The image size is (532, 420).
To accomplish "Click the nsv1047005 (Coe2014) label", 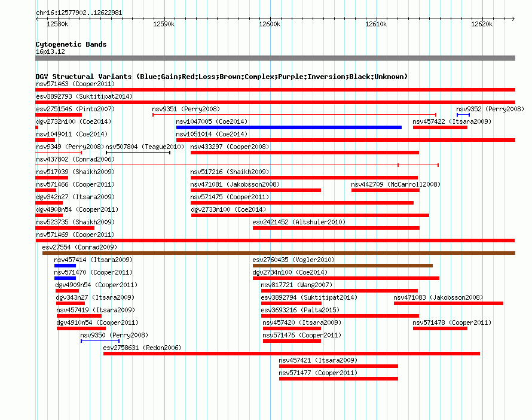I will pyautogui.click(x=212, y=121).
